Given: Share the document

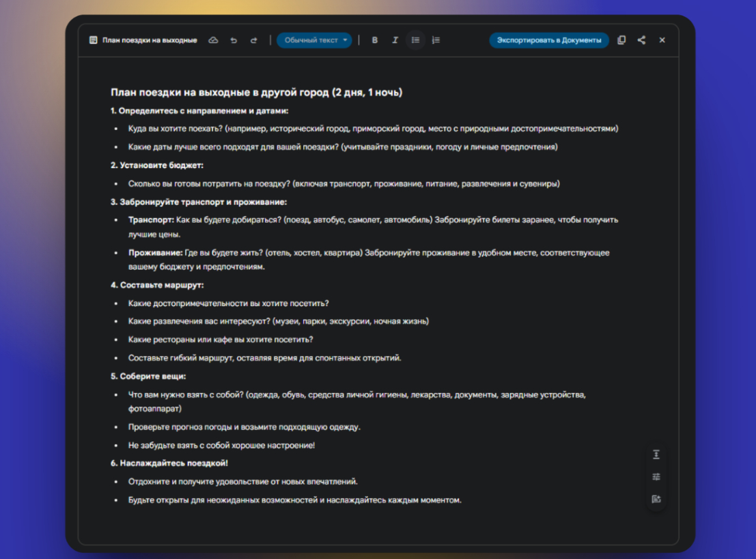Looking at the screenshot, I should 641,40.
